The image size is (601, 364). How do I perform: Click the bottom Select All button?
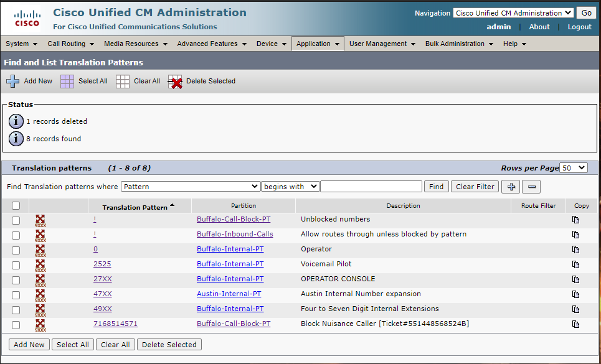(x=73, y=345)
